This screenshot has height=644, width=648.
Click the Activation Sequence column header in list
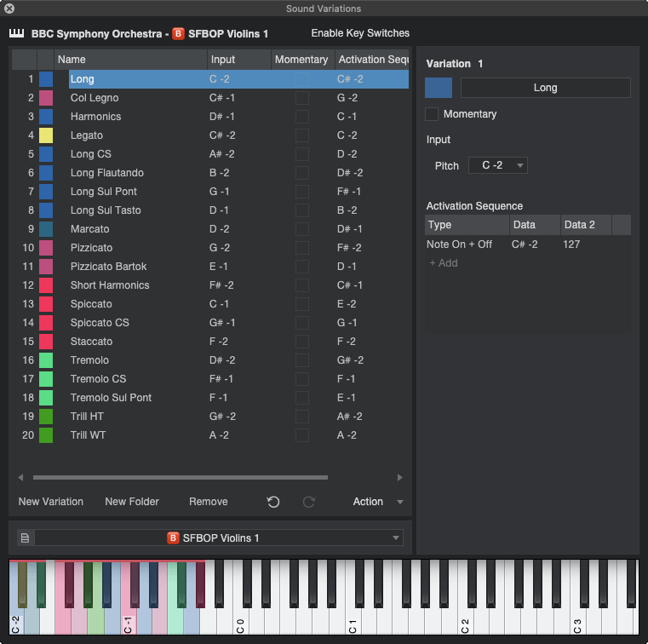(372, 60)
